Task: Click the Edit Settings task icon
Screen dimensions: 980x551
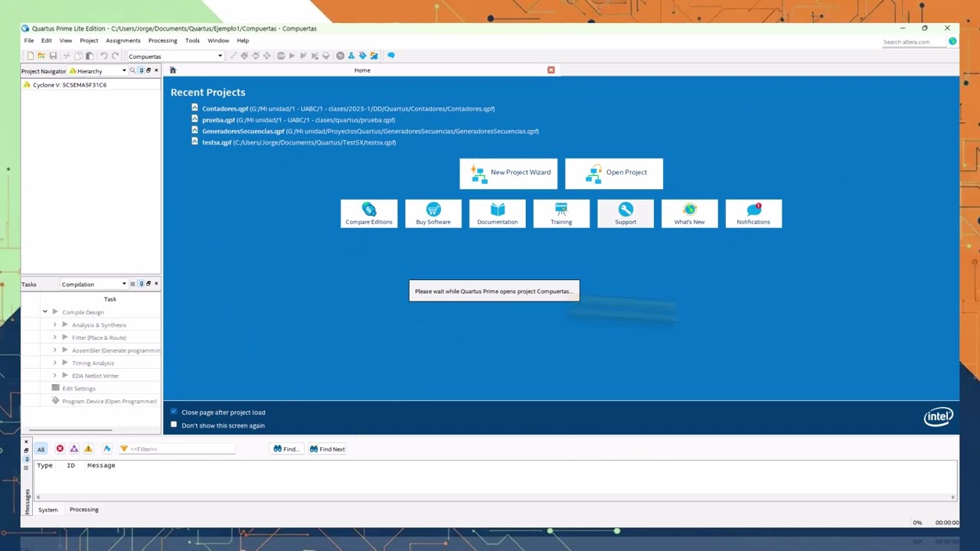Action: pos(55,388)
